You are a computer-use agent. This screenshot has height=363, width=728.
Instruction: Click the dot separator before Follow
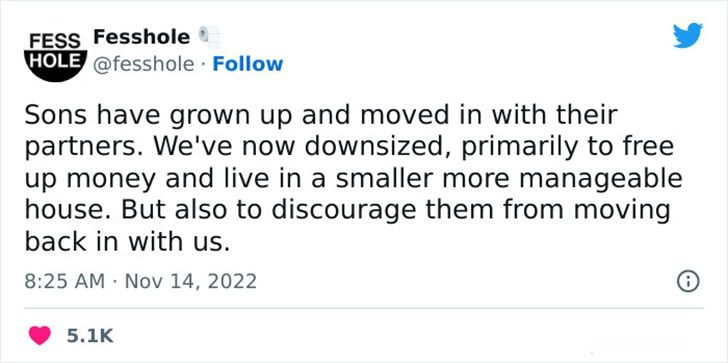click(x=203, y=65)
